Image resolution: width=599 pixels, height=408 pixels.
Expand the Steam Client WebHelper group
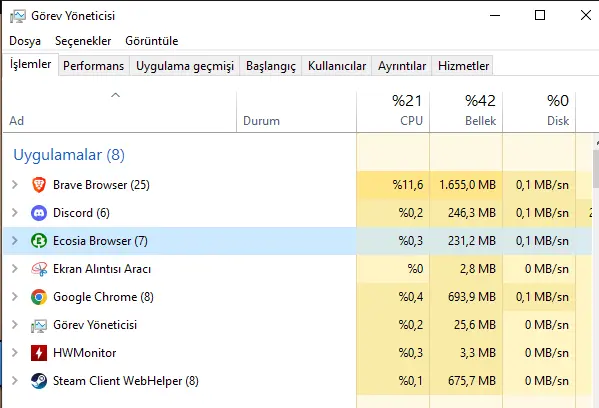15,381
